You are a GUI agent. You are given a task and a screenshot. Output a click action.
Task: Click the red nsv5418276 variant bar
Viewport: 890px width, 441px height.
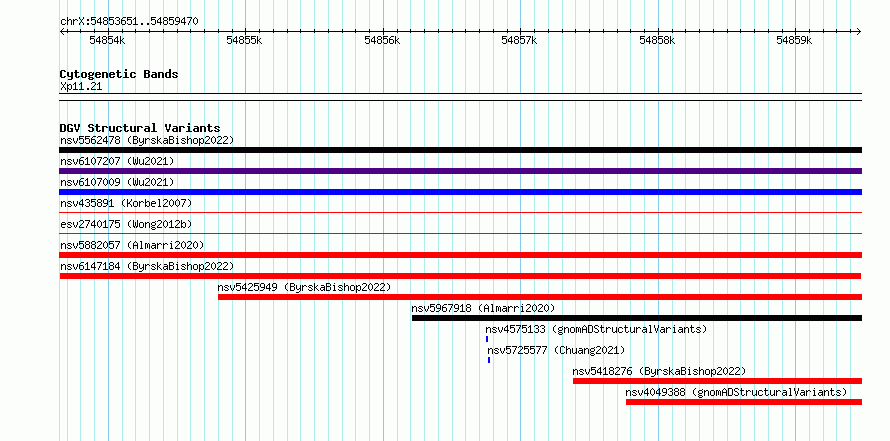click(717, 381)
